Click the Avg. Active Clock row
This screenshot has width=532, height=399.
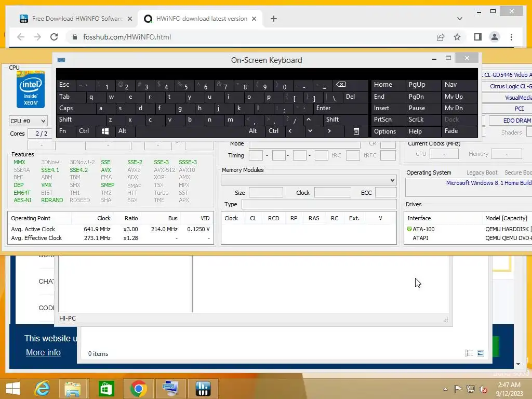click(111, 229)
